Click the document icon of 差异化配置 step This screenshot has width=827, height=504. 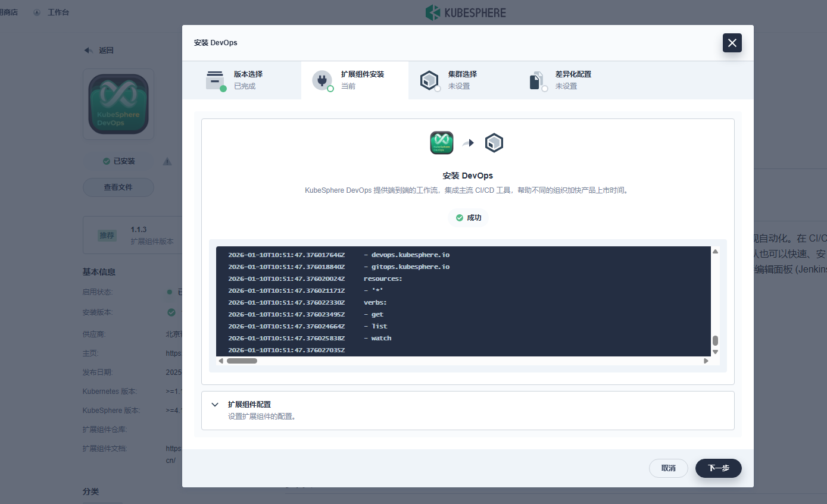pos(536,80)
